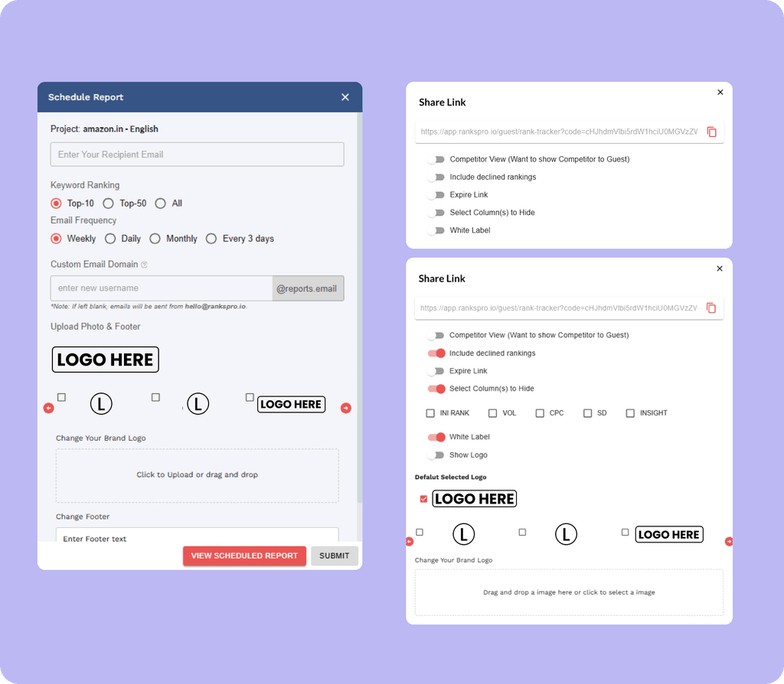Select All keyword ranking

click(x=160, y=204)
